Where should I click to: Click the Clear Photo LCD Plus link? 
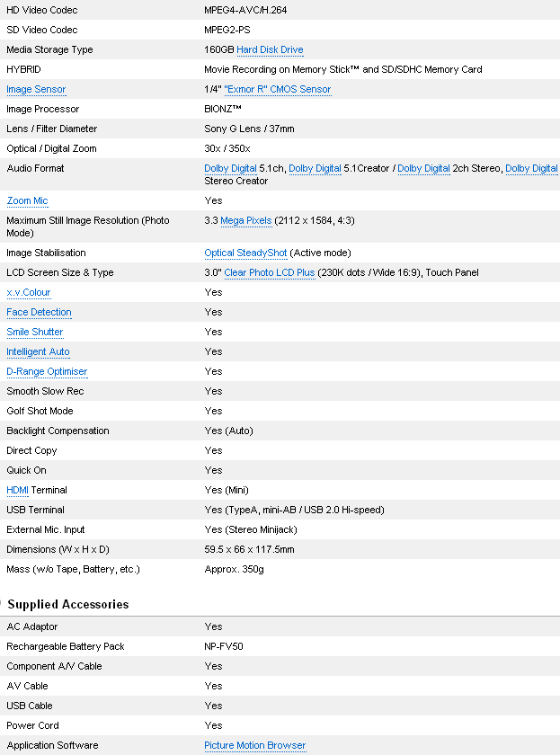(270, 272)
